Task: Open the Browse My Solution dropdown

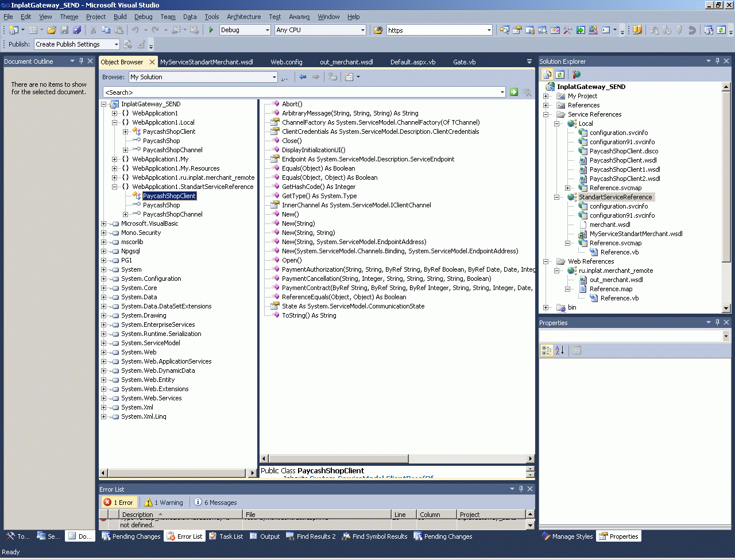Action: coord(274,77)
